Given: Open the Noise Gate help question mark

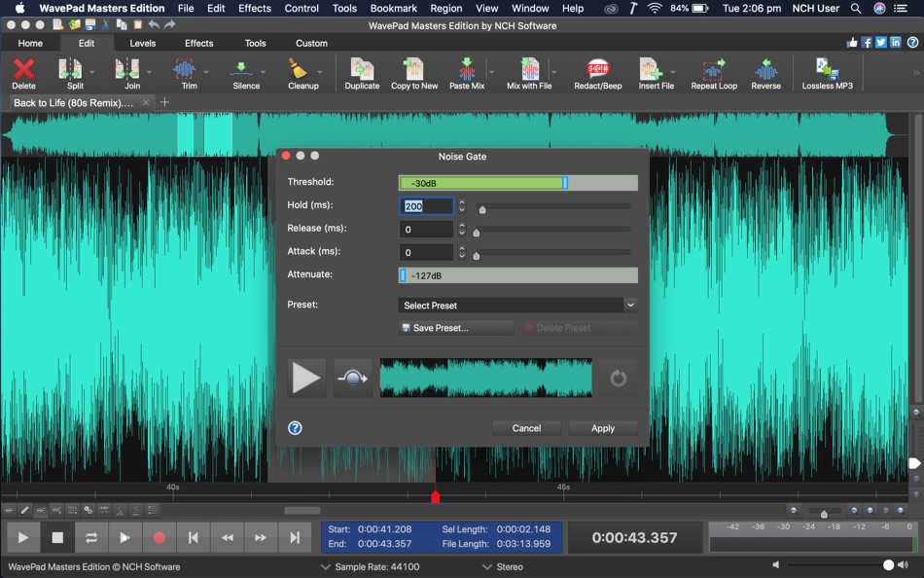Looking at the screenshot, I should point(295,428).
